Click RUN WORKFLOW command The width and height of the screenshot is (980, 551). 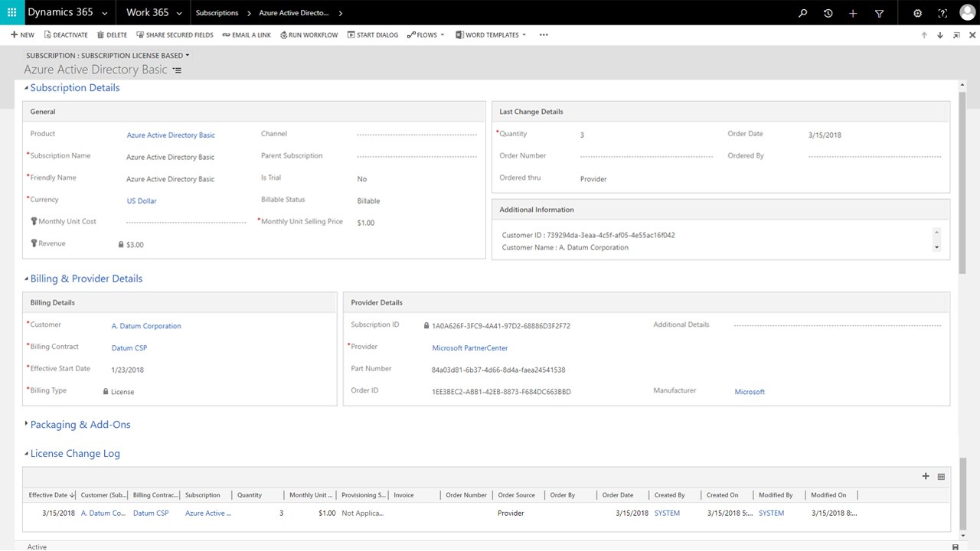[x=309, y=35]
